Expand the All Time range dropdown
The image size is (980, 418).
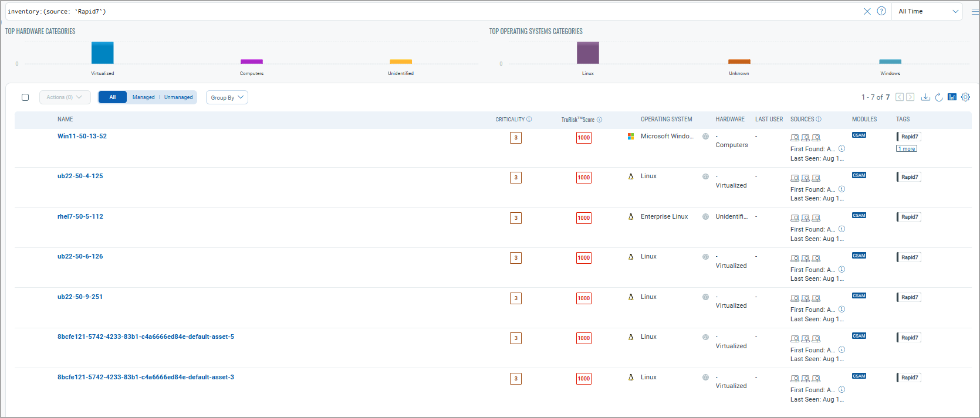pyautogui.click(x=928, y=11)
